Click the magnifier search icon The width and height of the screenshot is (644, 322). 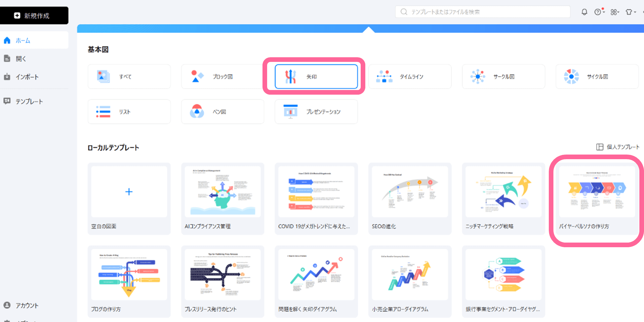click(404, 12)
